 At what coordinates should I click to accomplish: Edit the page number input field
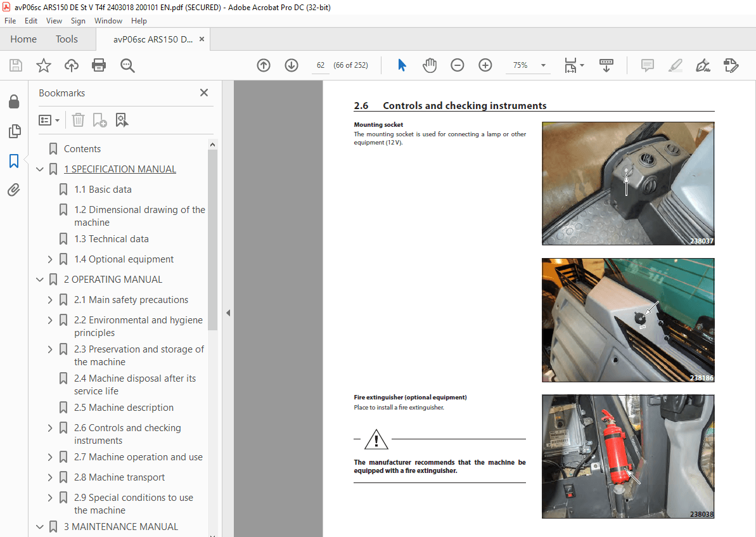(320, 65)
